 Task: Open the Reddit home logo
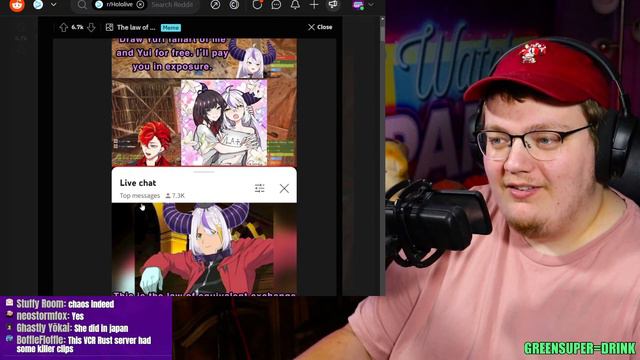(17, 5)
